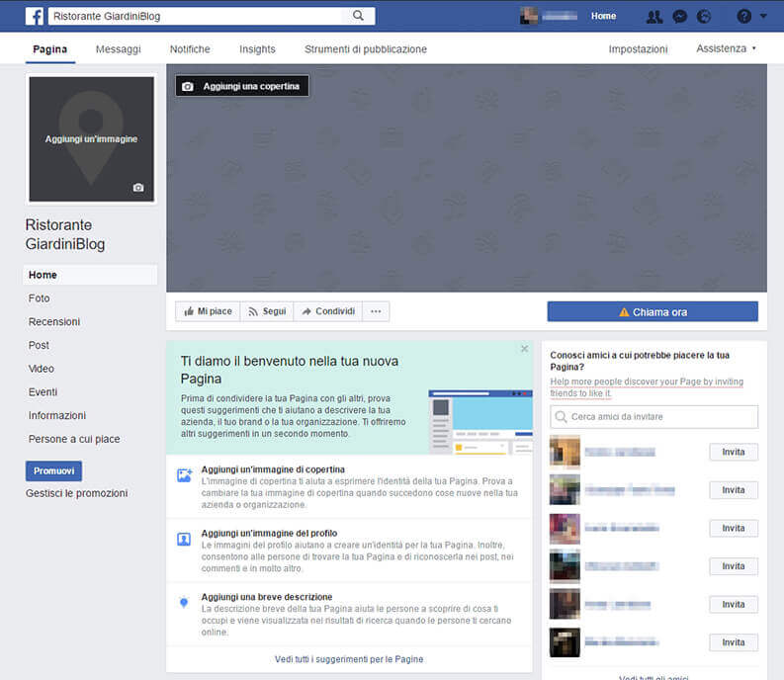The width and height of the screenshot is (784, 680).
Task: Close the welcome banner
Action: 525,349
